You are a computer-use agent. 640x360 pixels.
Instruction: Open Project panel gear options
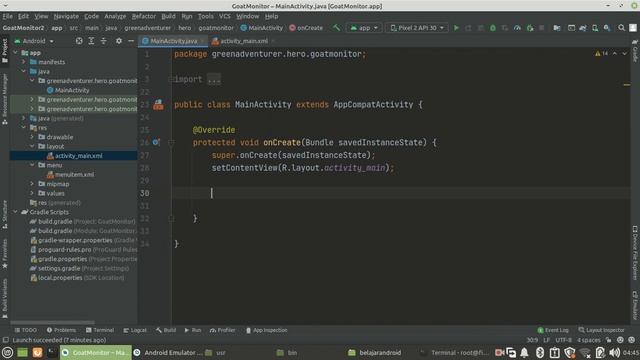click(x=119, y=41)
